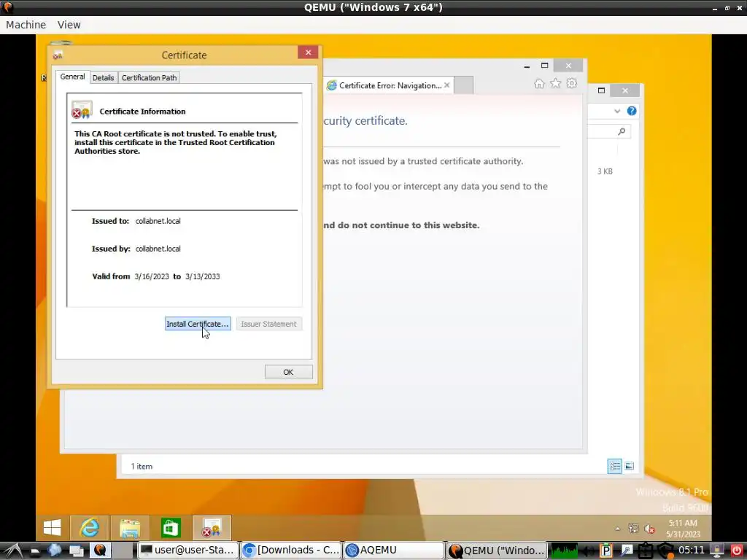Click the host shield tray icon
Image resolution: width=747 pixels, height=560 pixels.
pyautogui.click(x=665, y=551)
